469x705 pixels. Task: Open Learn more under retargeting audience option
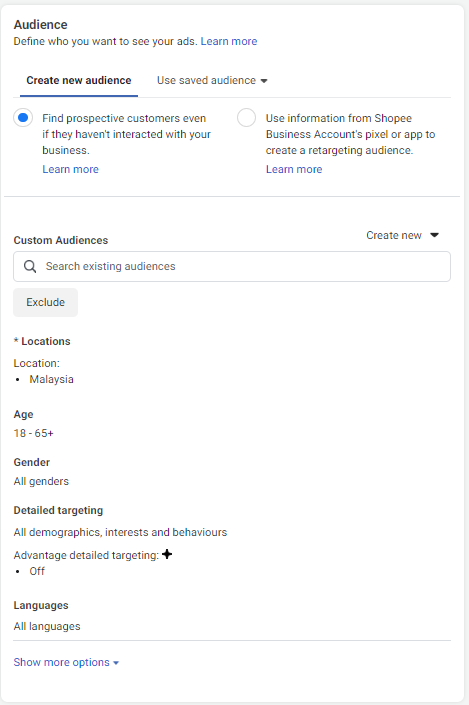point(294,170)
